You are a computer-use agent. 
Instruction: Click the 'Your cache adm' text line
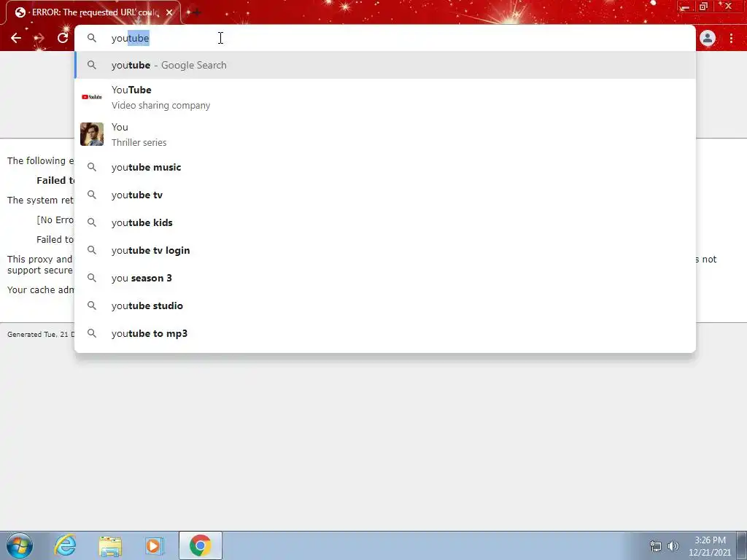pyautogui.click(x=41, y=289)
